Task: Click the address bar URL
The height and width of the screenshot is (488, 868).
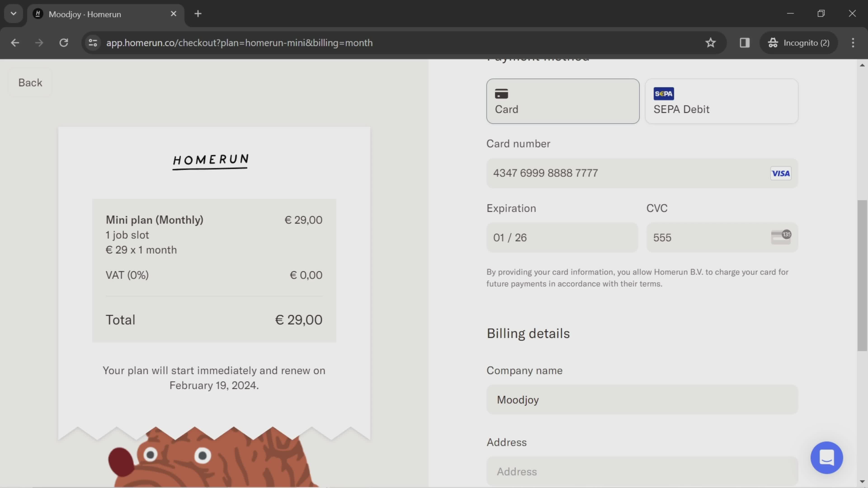Action: pyautogui.click(x=239, y=43)
